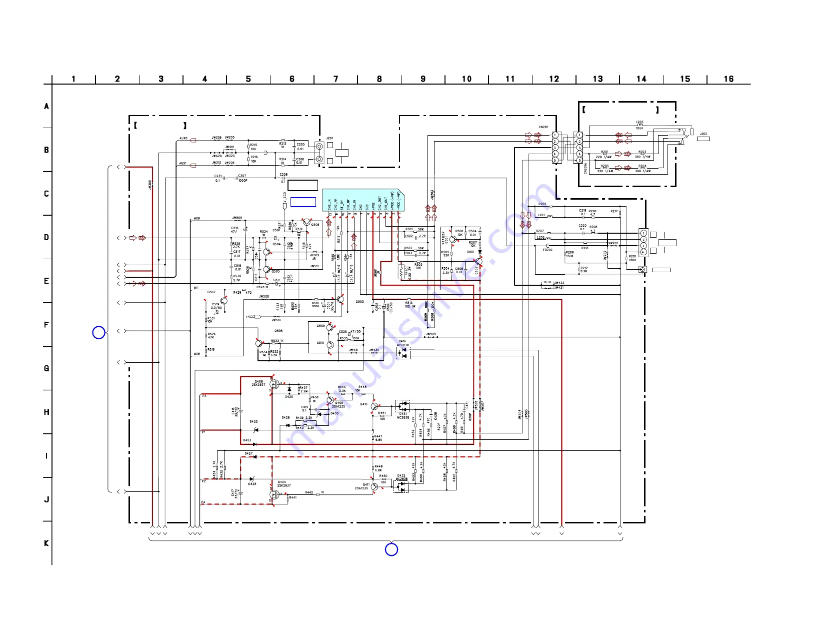Click the P3 terminal label

point(204,396)
